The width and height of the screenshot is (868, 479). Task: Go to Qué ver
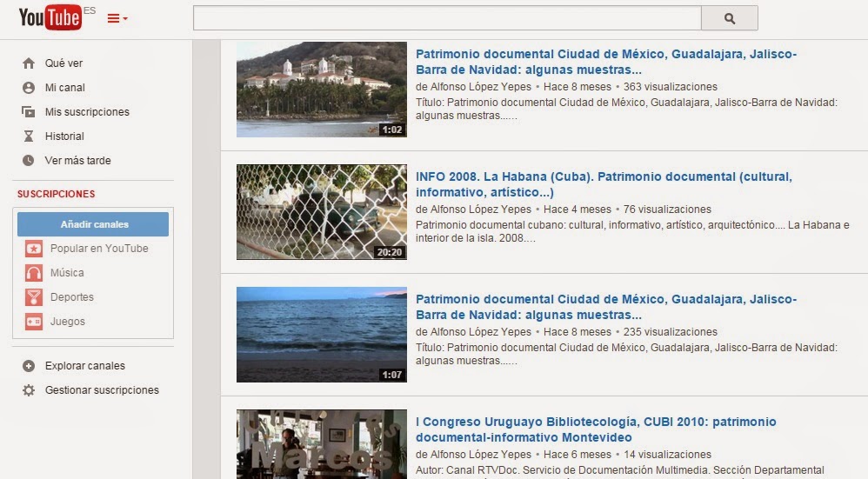click(63, 63)
